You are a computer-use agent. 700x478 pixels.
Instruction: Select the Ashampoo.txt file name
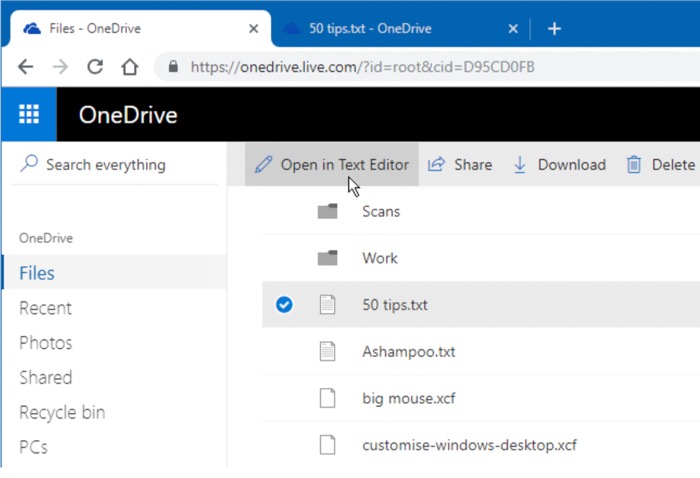pos(408,352)
